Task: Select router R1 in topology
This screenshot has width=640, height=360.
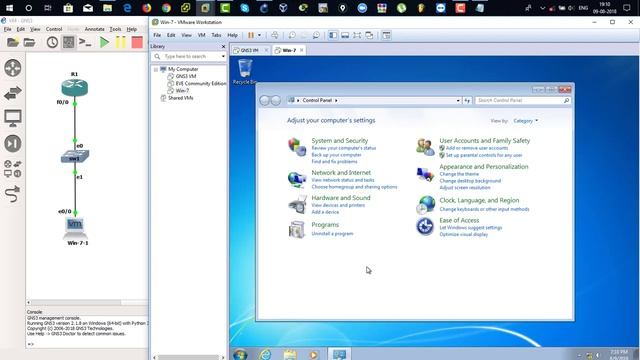Action: [x=75, y=88]
